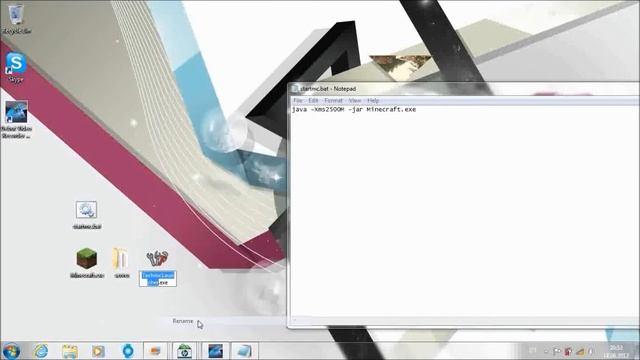Launch Internet Explorer from taskbar
Image resolution: width=640 pixels, height=360 pixels.
(40, 351)
